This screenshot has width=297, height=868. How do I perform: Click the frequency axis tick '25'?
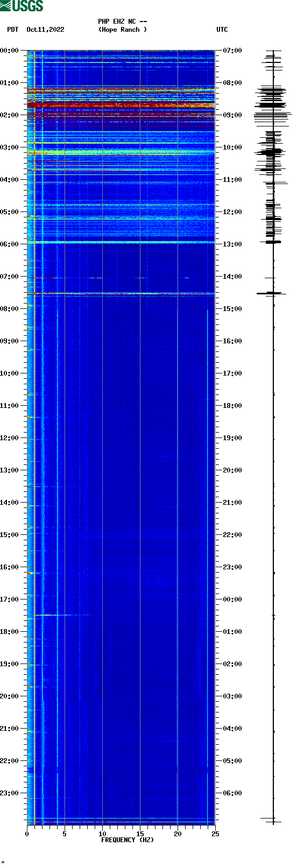click(x=215, y=834)
